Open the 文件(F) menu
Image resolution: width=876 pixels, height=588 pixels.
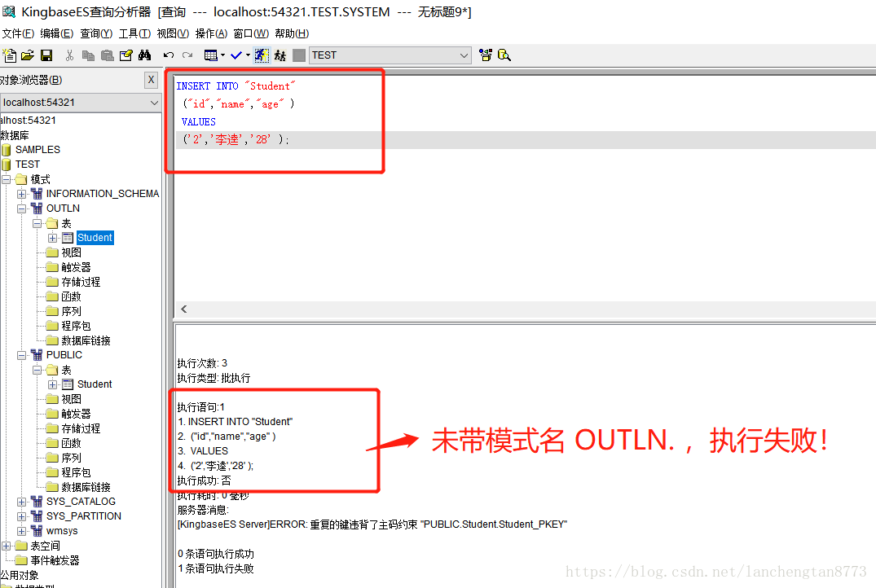19,33
